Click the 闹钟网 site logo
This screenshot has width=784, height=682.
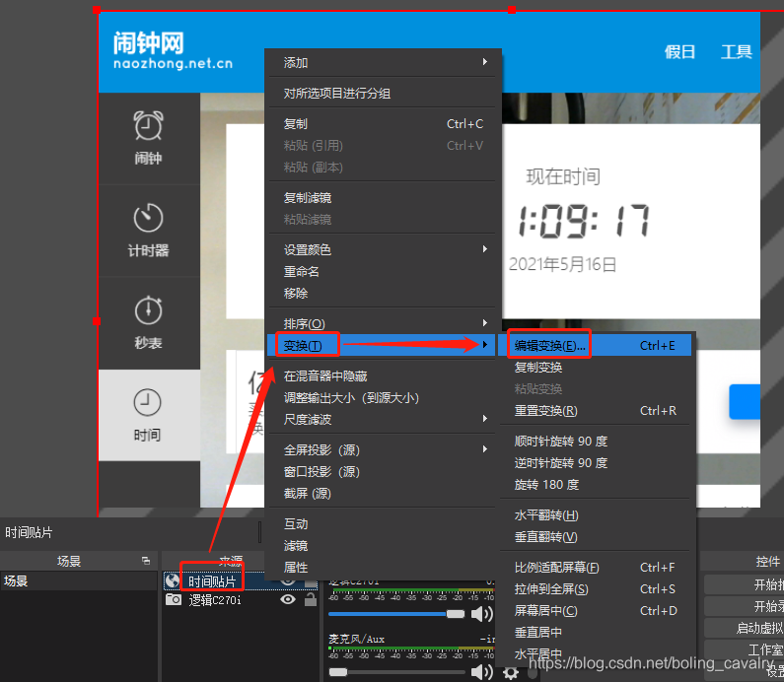pos(173,50)
